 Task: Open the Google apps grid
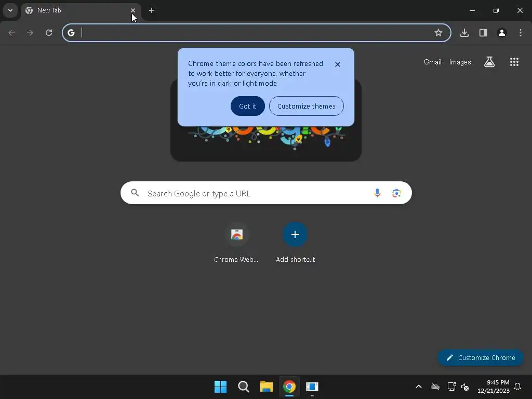(514, 62)
